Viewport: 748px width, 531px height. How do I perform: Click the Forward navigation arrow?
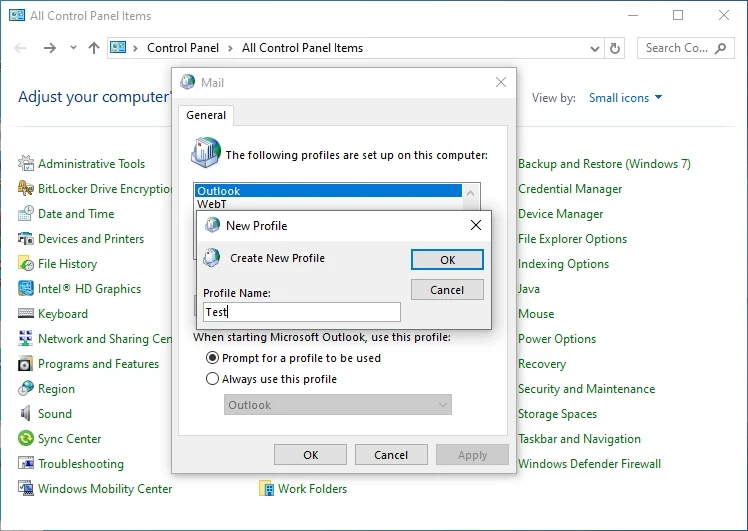click(x=50, y=48)
